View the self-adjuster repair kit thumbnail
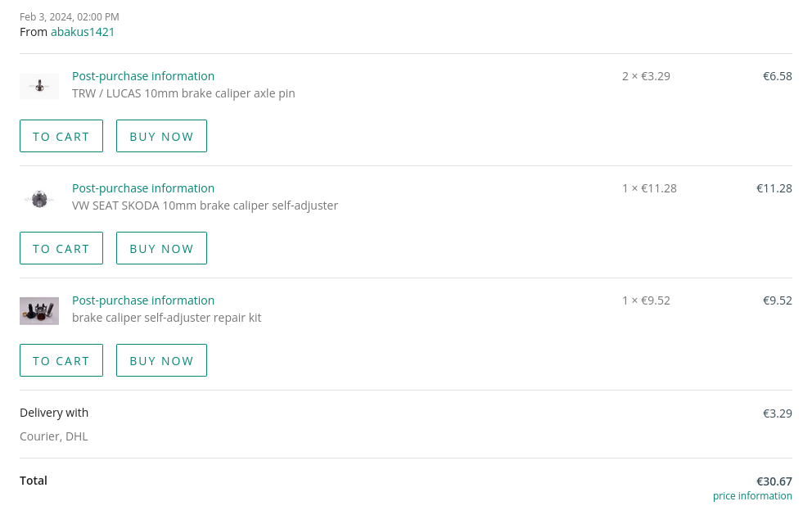Screen dimensions: 812x524 tap(39, 310)
